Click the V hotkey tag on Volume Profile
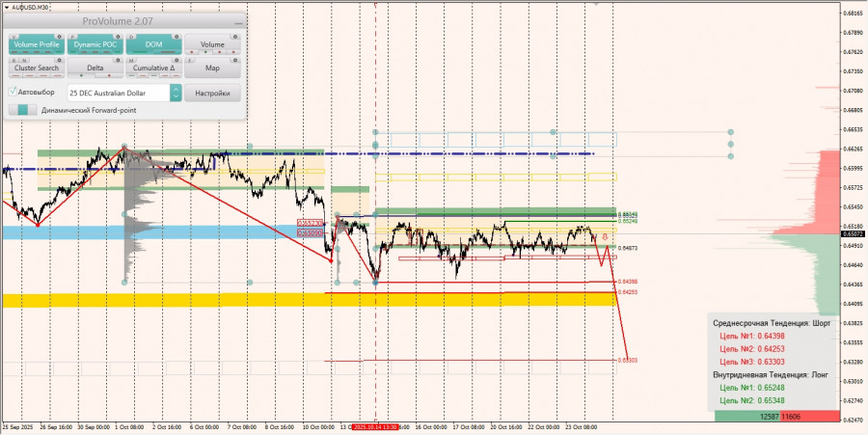This screenshot has width=868, height=435. (14, 37)
